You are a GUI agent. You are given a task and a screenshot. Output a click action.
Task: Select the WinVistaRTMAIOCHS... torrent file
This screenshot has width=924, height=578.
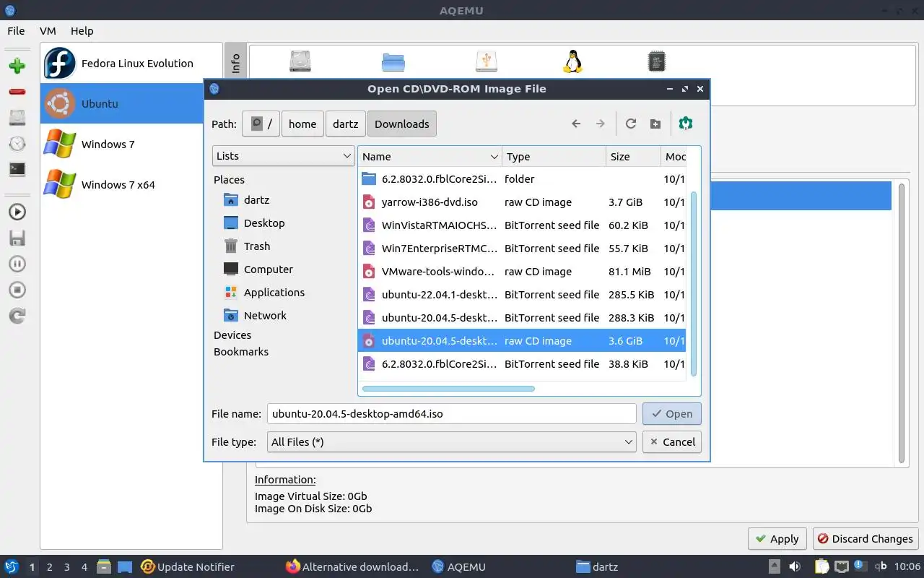522,225
